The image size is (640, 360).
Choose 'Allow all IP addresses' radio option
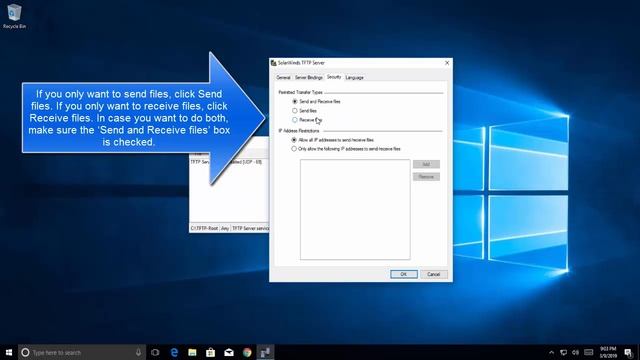294,140
